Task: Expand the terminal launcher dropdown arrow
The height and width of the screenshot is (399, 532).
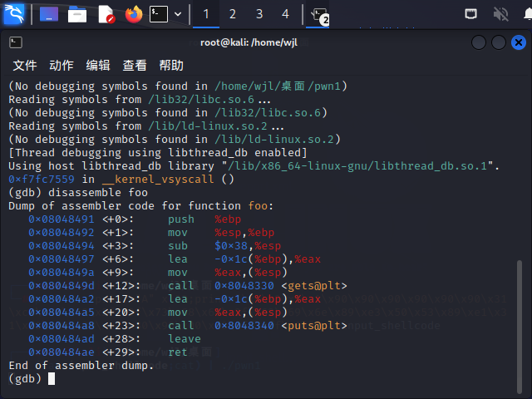Action: coord(178,14)
